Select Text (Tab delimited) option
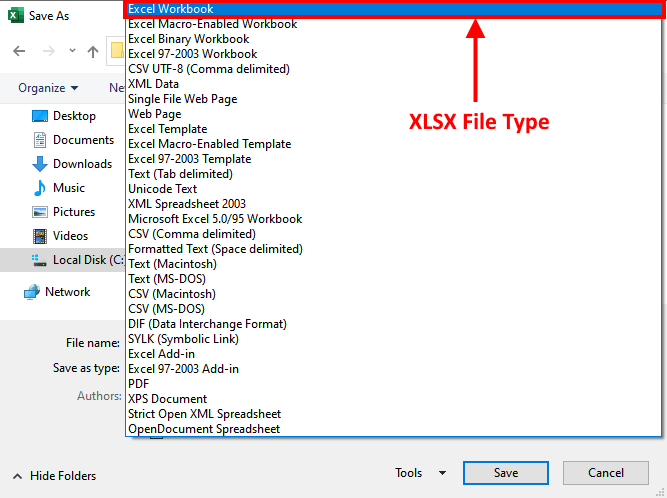The width and height of the screenshot is (667, 498). pyautogui.click(x=394, y=174)
